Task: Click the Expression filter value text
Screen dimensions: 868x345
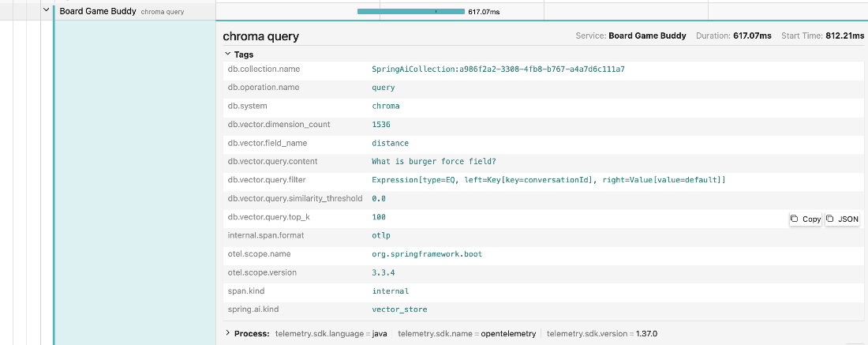Action: pyautogui.click(x=548, y=180)
